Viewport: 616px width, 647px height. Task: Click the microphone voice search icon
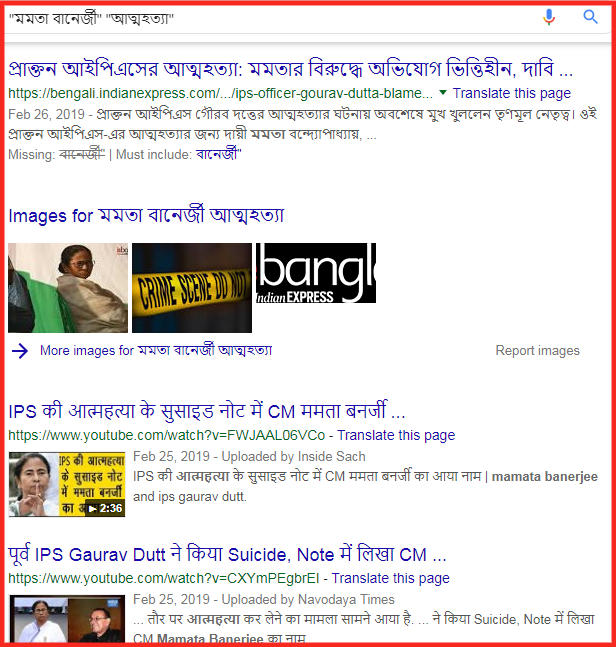coord(549,17)
